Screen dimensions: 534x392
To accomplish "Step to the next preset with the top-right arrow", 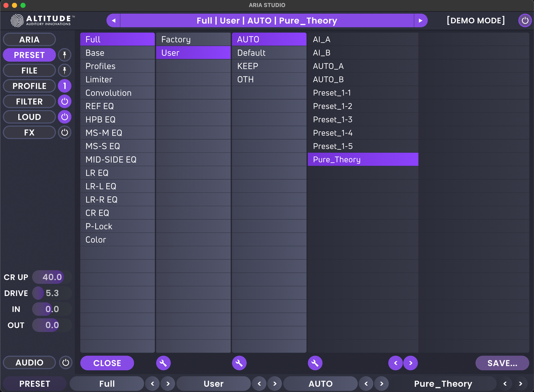I will click(421, 20).
